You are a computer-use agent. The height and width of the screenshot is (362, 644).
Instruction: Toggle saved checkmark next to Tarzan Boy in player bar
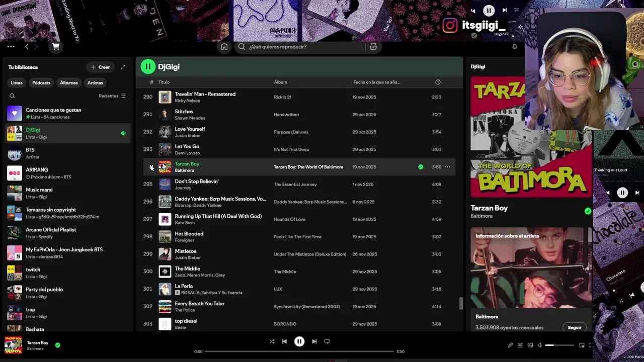57,345
